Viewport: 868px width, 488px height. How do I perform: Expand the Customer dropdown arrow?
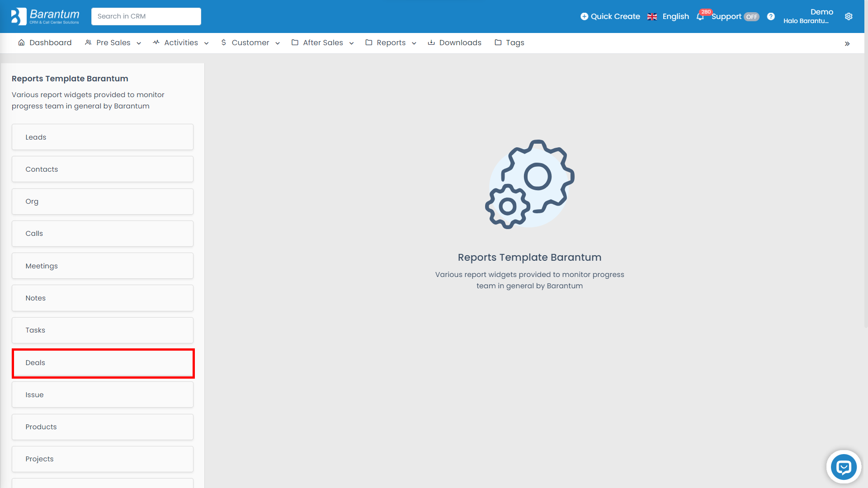pos(278,43)
